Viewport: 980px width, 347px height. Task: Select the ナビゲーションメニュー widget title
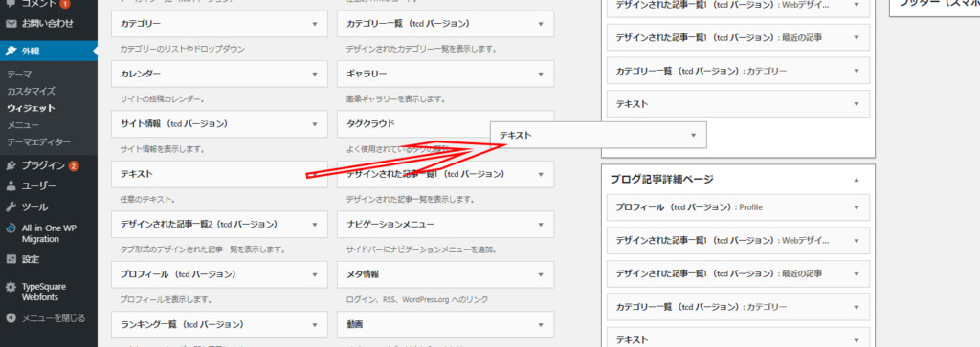point(390,224)
